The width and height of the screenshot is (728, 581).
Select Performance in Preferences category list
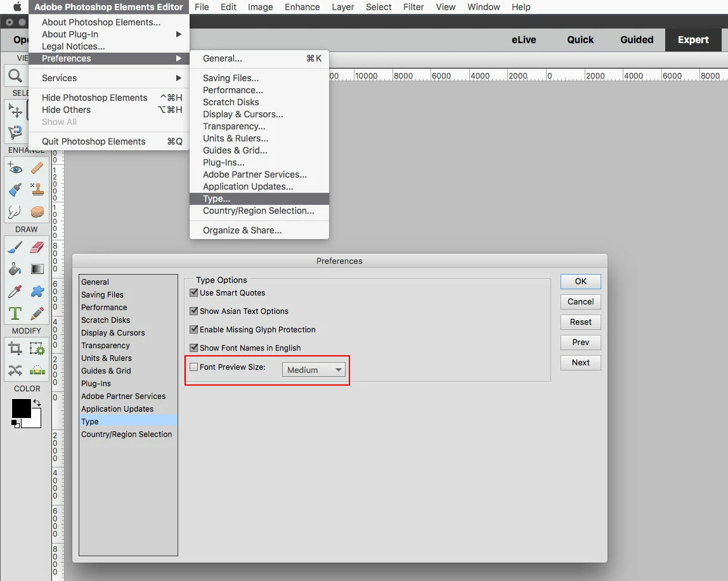tap(128, 308)
